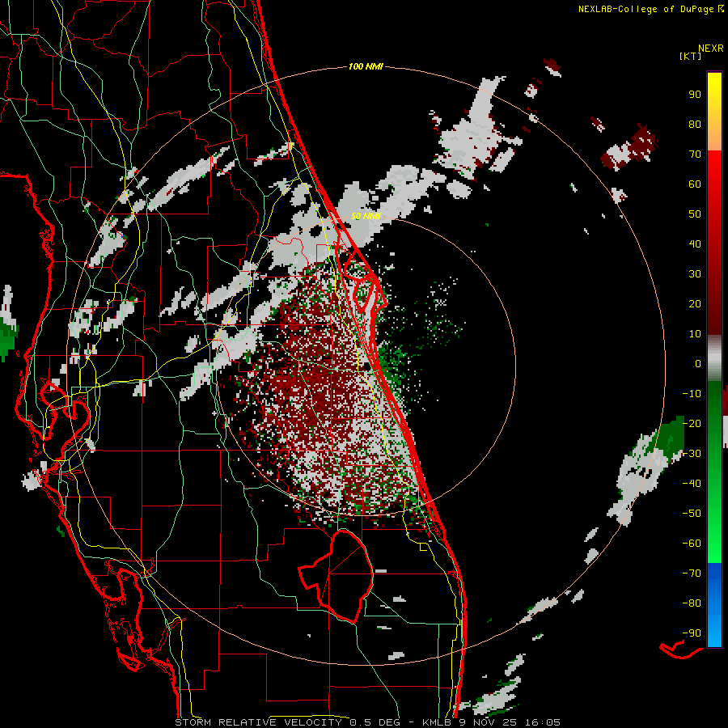Click the 100 NMI range ring label

(366, 66)
